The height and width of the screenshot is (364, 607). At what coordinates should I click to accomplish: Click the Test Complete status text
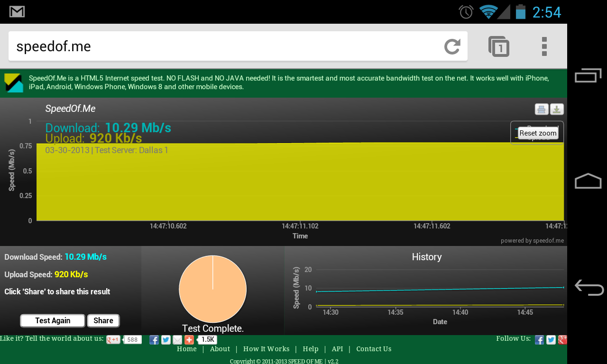coord(213,328)
